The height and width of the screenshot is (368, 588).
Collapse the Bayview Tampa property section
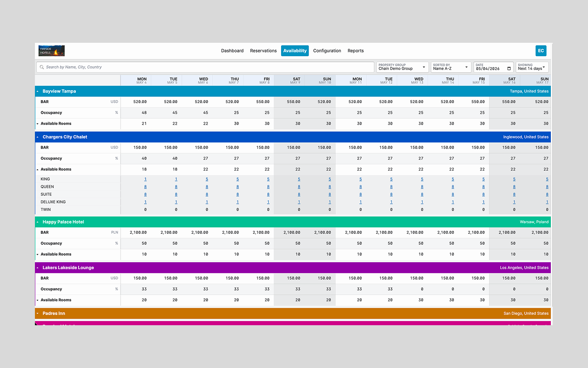pyautogui.click(x=38, y=91)
